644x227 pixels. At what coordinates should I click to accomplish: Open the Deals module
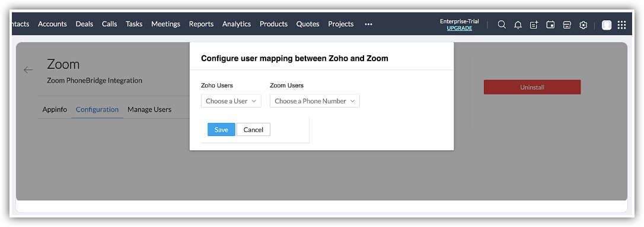click(x=84, y=24)
